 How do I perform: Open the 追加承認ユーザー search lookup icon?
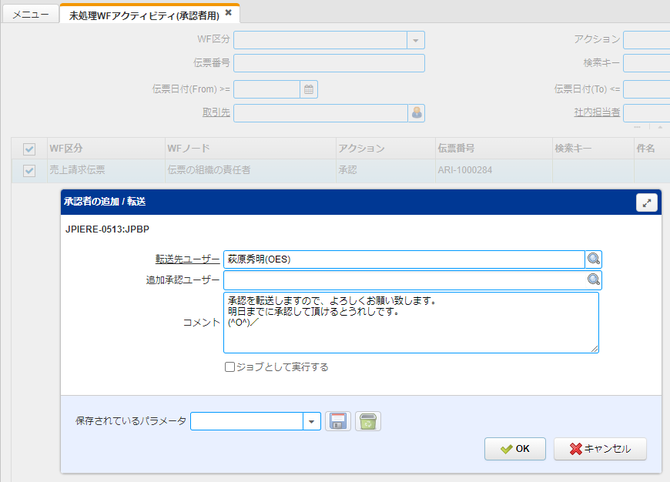(594, 279)
